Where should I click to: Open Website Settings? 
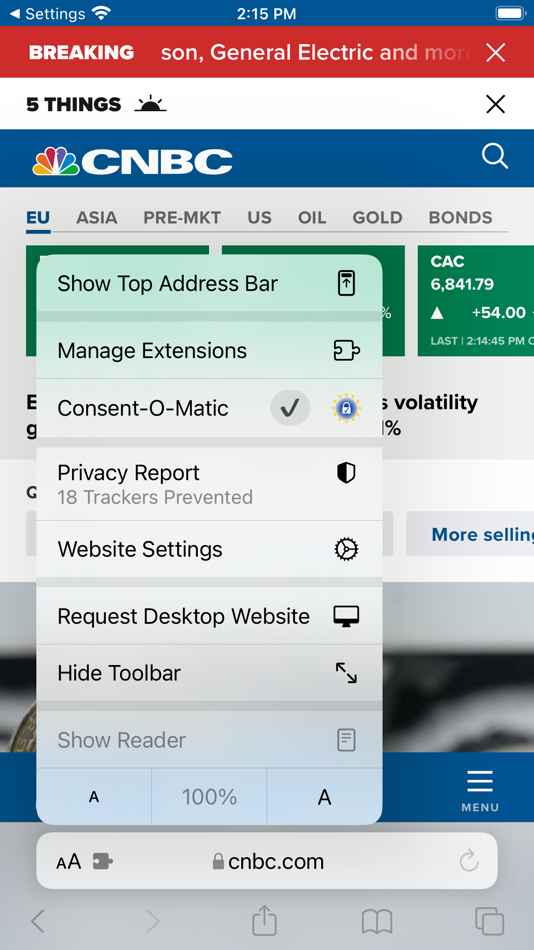click(x=209, y=549)
